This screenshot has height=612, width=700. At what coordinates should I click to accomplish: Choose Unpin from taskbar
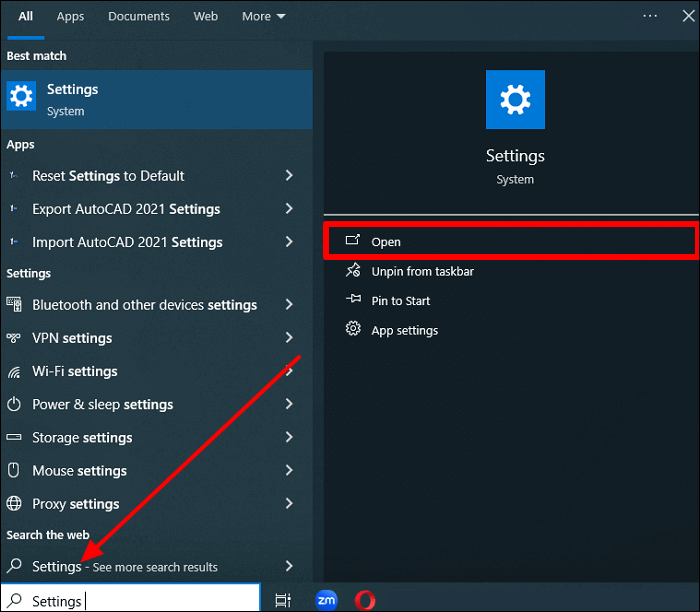[511, 271]
